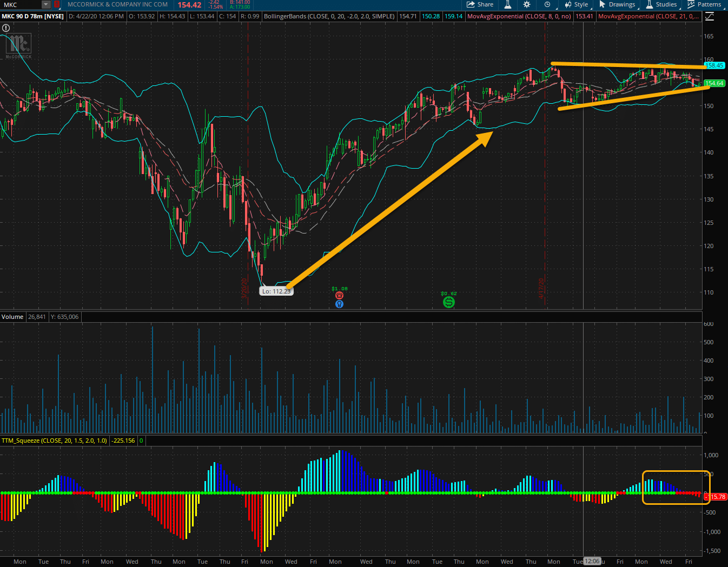Open the Drawings tool menu
This screenshot has height=567, width=728.
pos(617,4)
